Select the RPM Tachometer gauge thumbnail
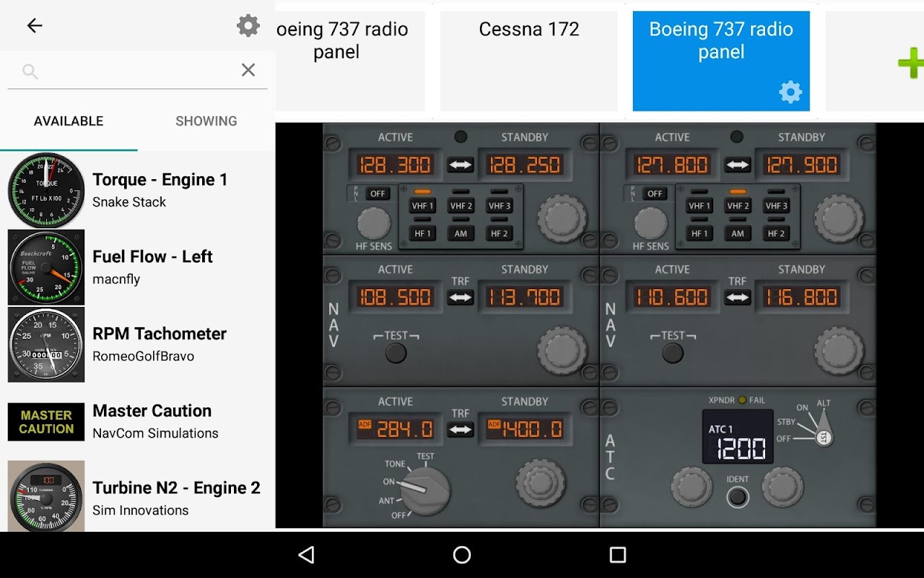This screenshot has width=924, height=578. click(46, 345)
